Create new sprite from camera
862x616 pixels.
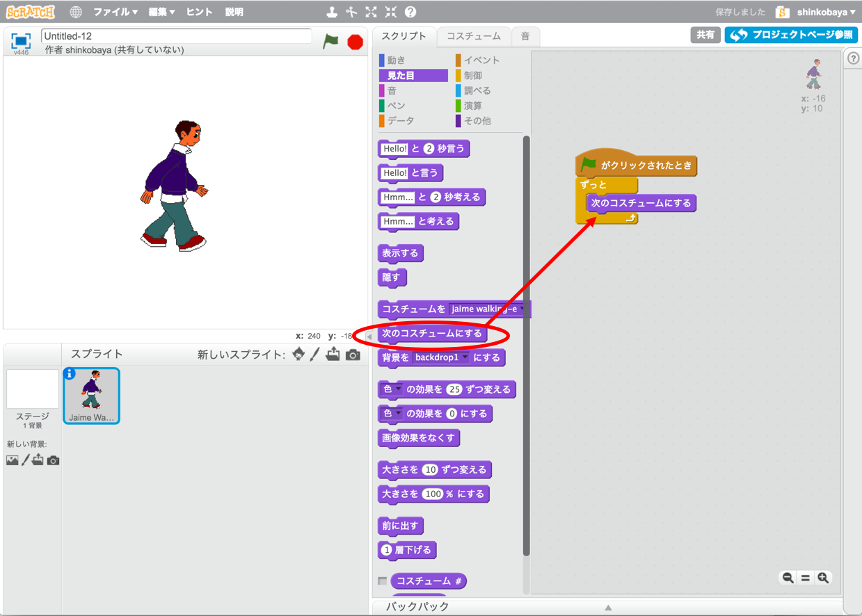click(353, 355)
